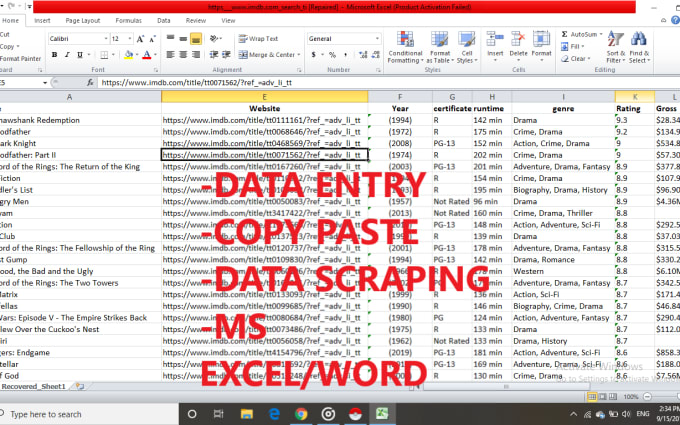The image size is (680, 425).
Task: Click Increase Font Size icon
Action: (x=140, y=39)
